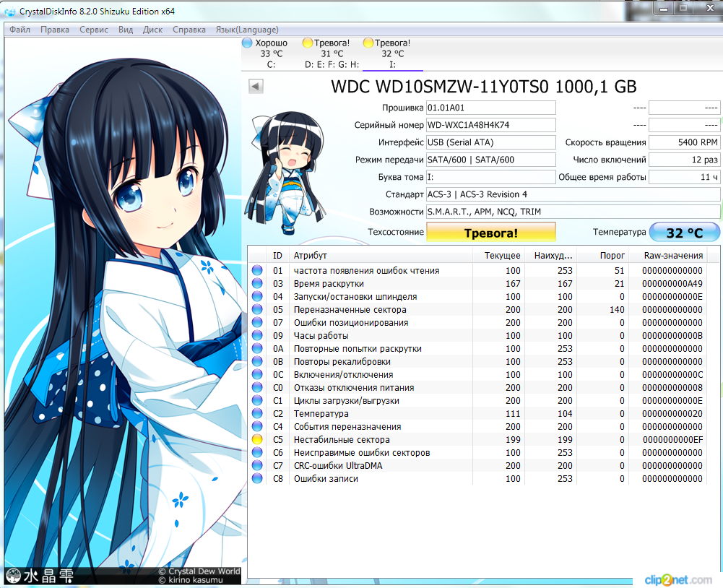Screen dimensions: 723x588
Task: Click yellow circle beside Тревога! 31 °C
Action: 308,43
